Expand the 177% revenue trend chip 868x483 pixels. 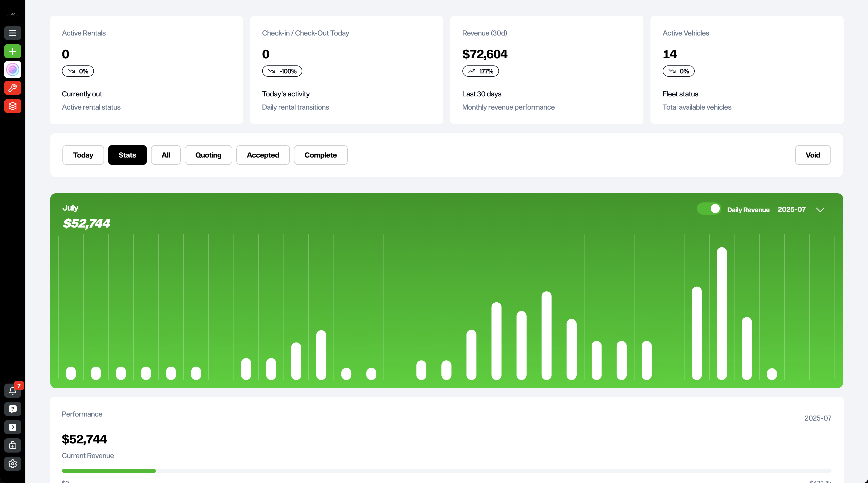(480, 71)
